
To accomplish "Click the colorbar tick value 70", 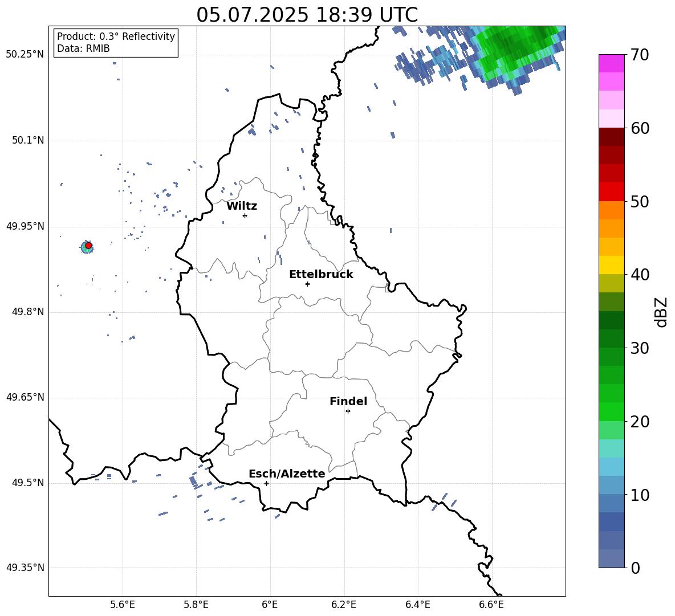I will point(640,55).
